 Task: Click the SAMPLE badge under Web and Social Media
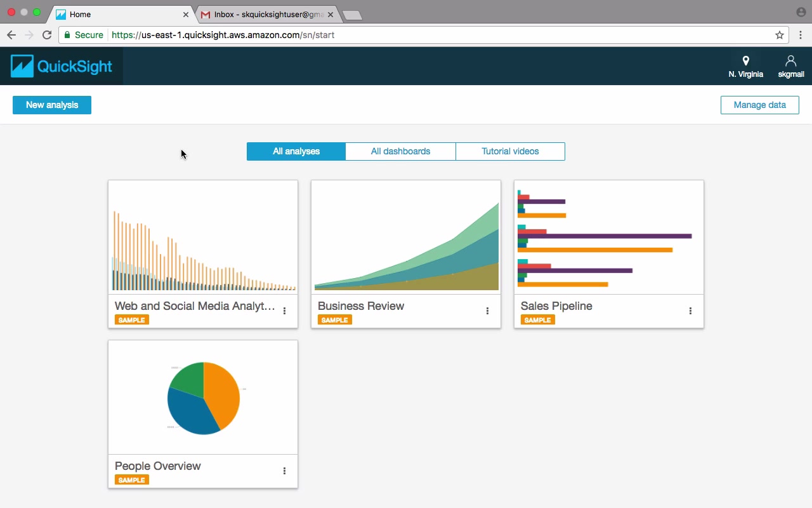[x=132, y=320]
